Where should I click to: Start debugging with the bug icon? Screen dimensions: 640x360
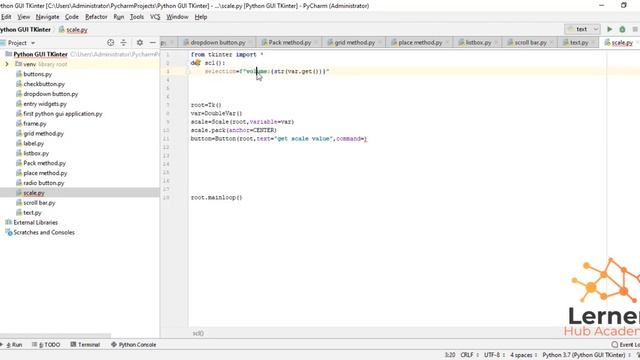coord(622,29)
